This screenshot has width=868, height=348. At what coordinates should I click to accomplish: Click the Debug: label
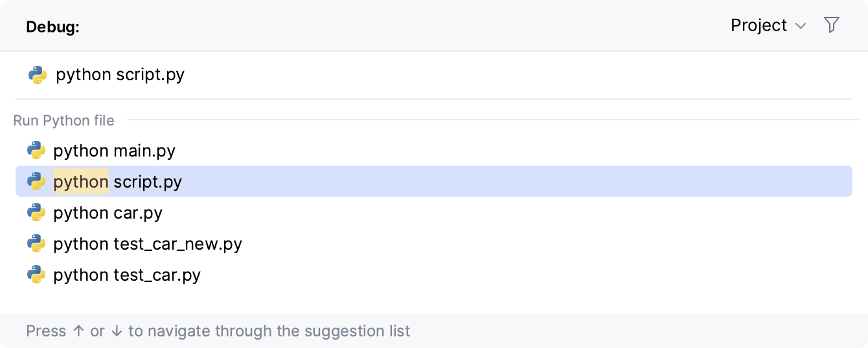point(52,27)
